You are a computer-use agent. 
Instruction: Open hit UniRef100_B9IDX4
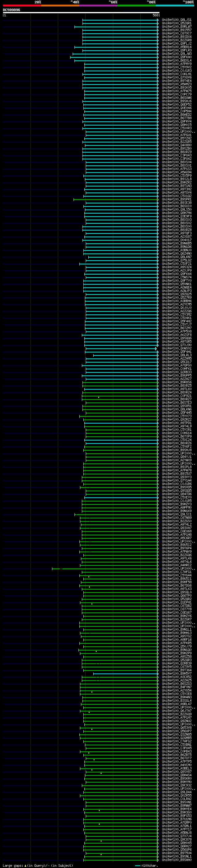(x=177, y=37)
